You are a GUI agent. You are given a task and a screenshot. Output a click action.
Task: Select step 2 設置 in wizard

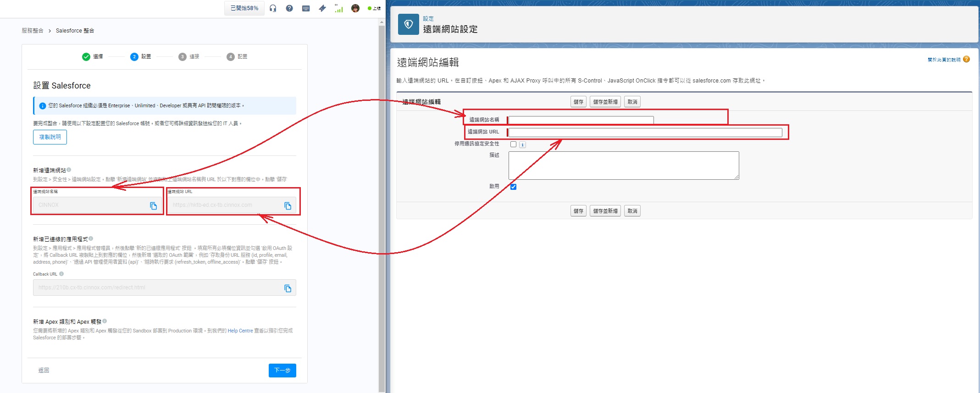coord(141,56)
